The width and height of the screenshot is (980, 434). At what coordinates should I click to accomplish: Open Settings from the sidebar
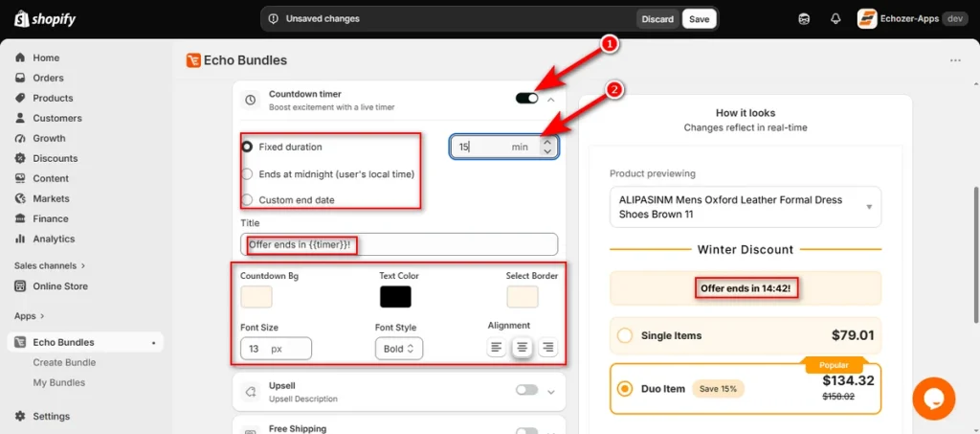point(52,416)
